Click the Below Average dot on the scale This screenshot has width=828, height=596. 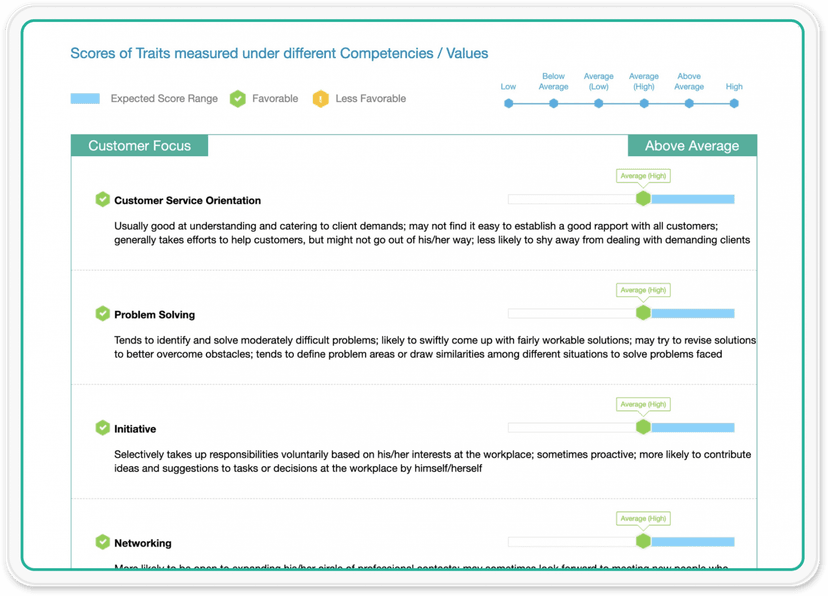click(554, 103)
